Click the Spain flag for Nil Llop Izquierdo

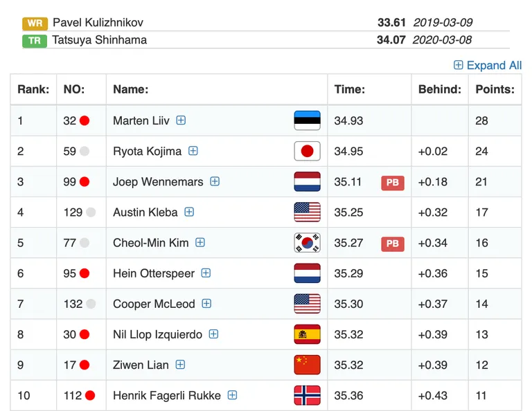click(307, 334)
